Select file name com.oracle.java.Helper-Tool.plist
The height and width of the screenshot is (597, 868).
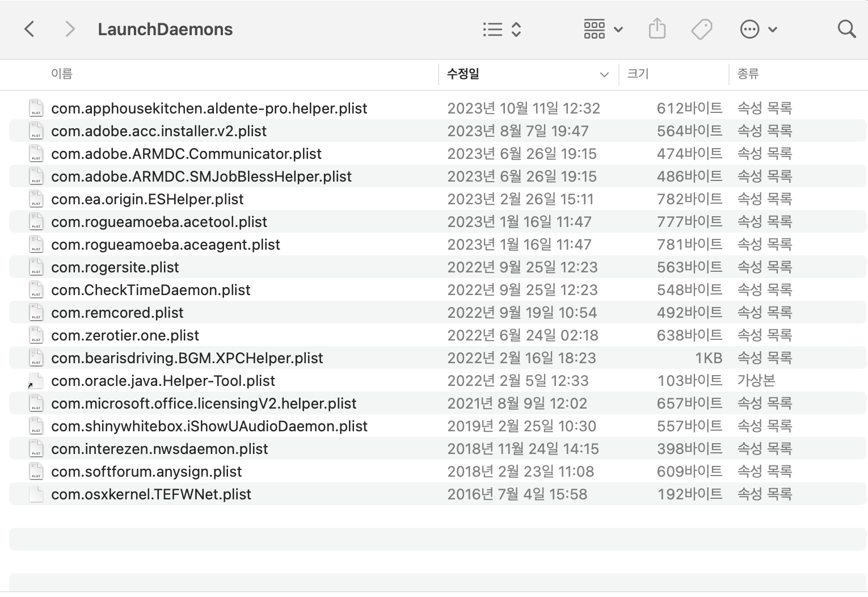click(163, 381)
